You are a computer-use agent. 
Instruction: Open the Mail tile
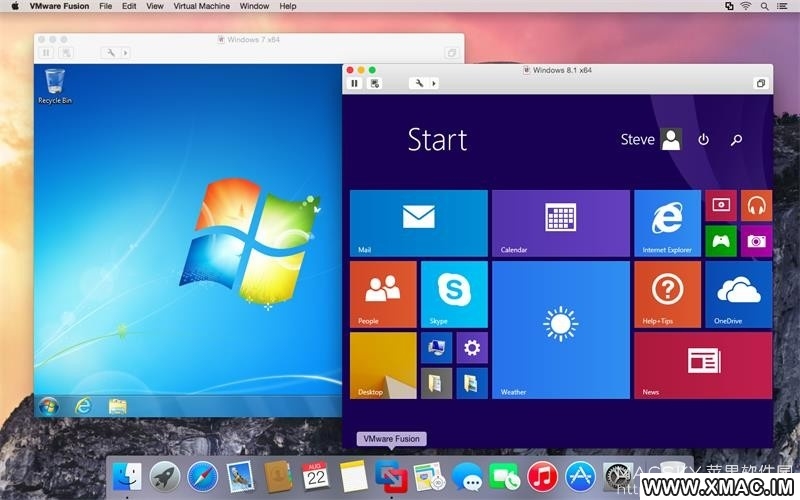(x=419, y=223)
